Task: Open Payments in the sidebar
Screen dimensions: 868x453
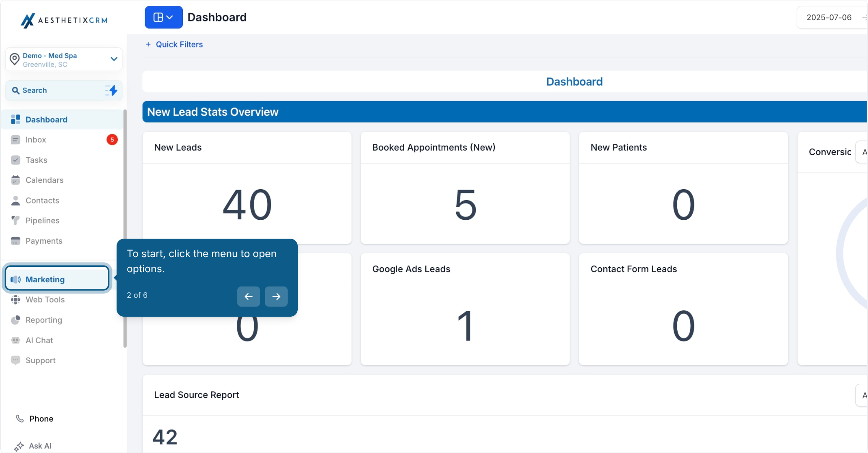Action: click(62, 241)
